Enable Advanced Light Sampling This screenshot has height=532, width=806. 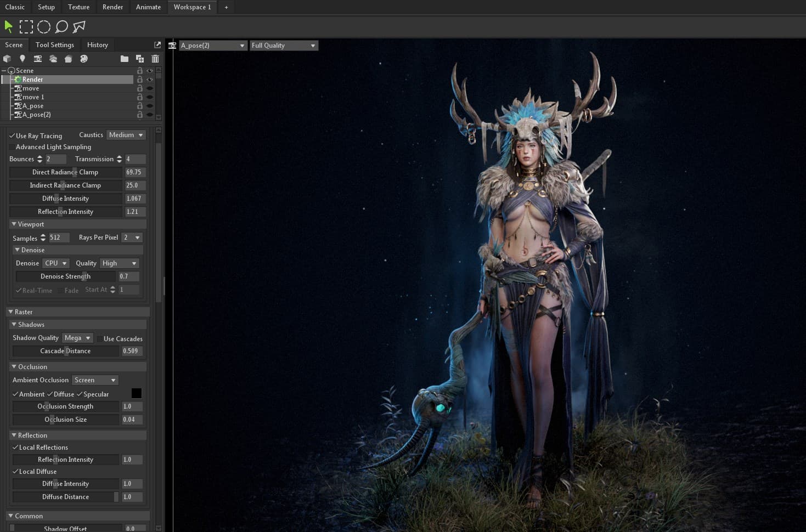tap(12, 147)
